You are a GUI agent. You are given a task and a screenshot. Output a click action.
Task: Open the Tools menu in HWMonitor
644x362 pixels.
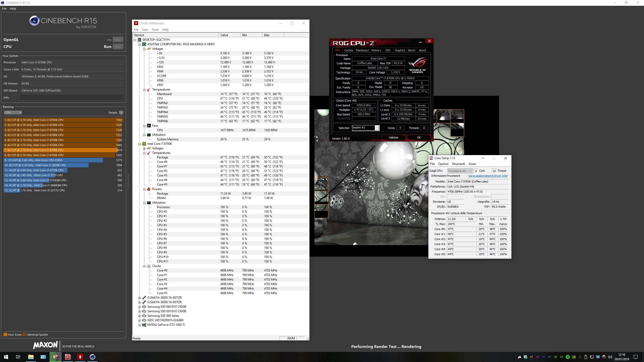click(155, 30)
